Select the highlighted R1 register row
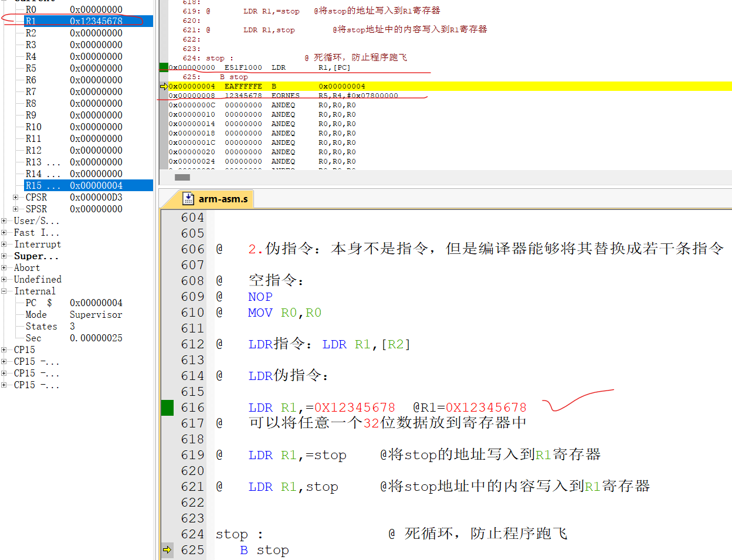732x560 pixels. point(88,21)
